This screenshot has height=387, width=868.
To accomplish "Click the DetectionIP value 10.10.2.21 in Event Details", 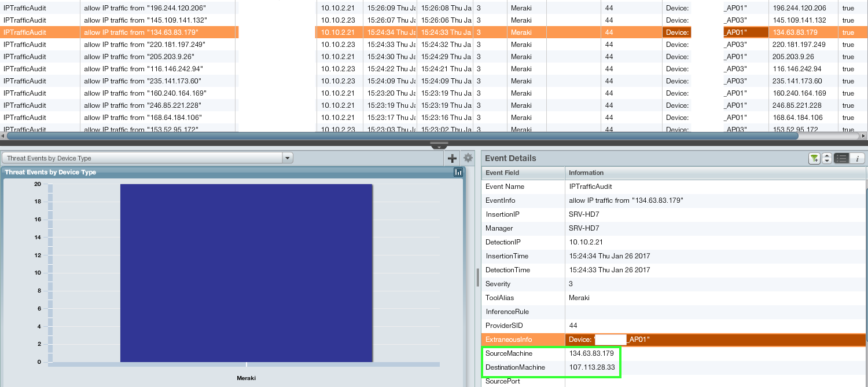I will click(586, 242).
